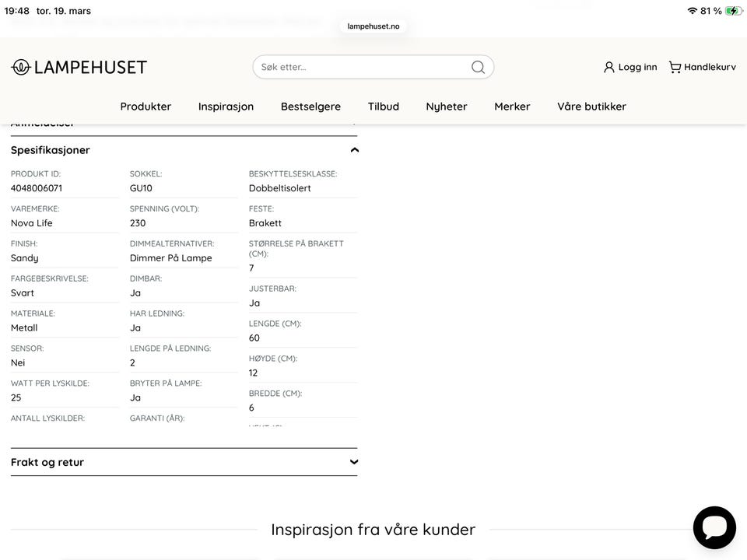Viewport: 747px width, 560px height.
Task: Open the Produkter menu
Action: 146,107
